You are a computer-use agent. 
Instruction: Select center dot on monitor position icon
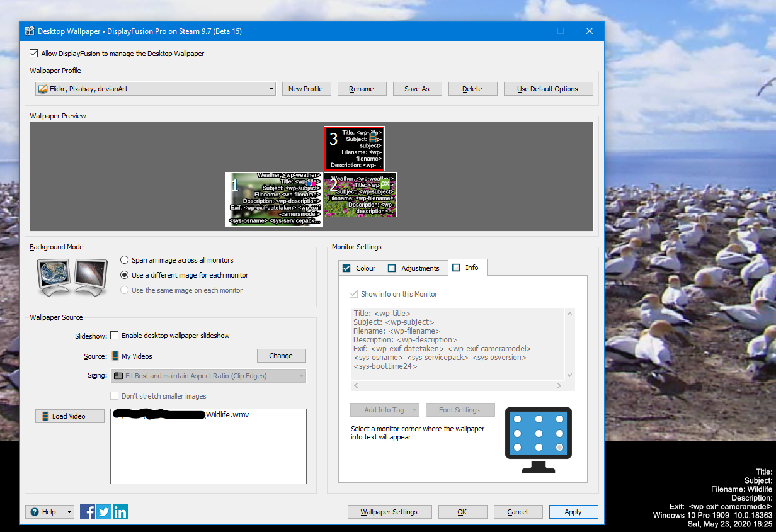[x=539, y=433]
